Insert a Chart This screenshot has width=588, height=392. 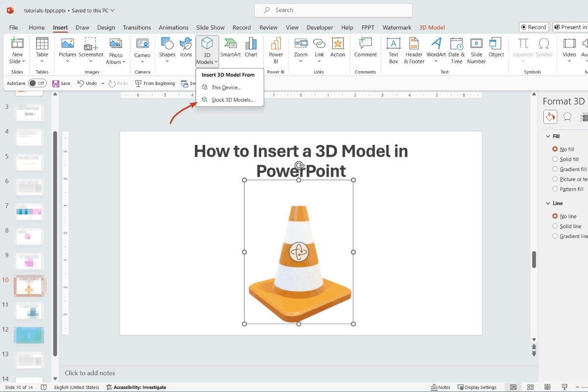pos(251,49)
